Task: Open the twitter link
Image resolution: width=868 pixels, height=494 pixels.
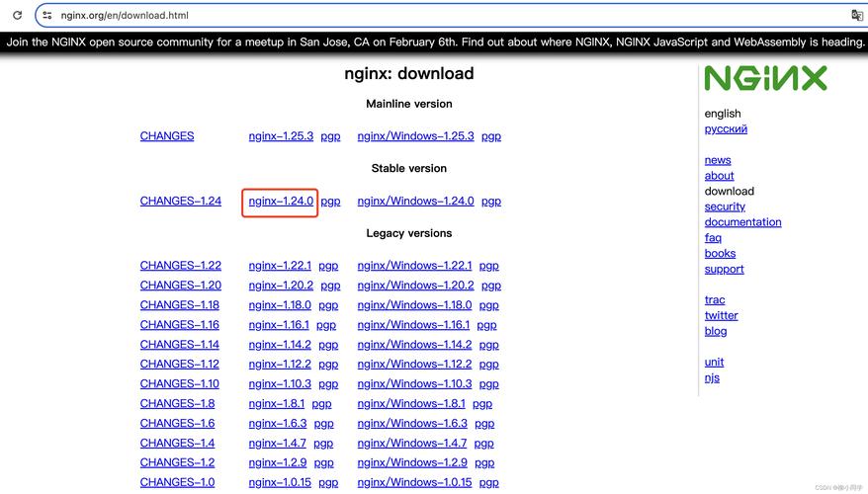Action: pos(722,315)
